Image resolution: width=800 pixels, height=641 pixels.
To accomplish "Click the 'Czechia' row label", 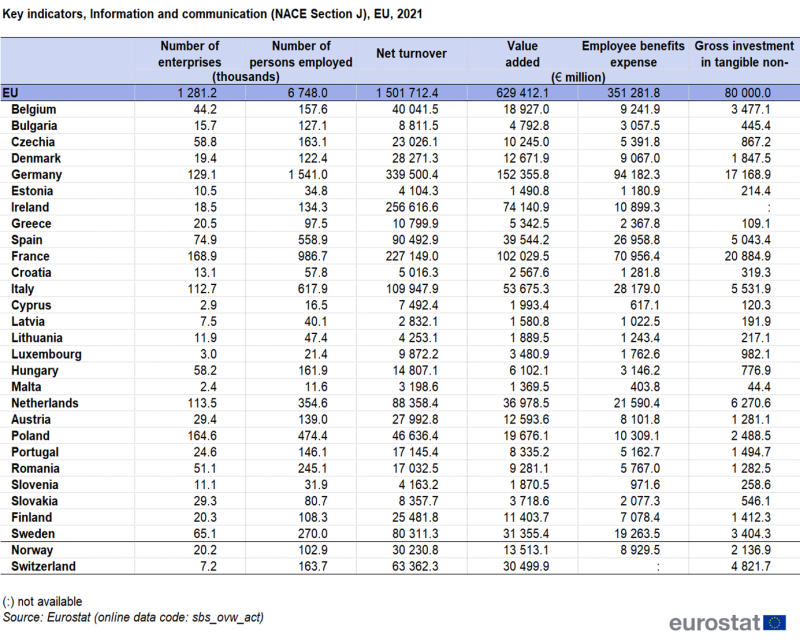I will pos(33,142).
